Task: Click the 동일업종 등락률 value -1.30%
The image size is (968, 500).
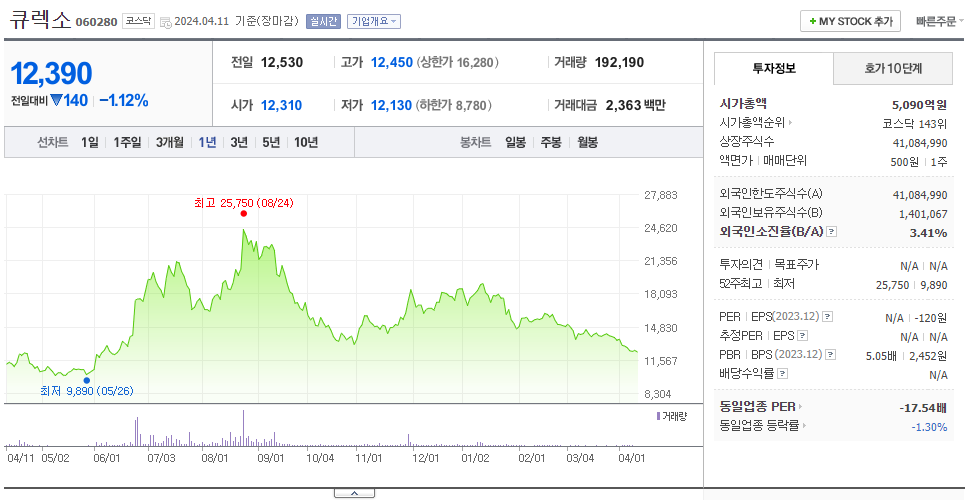Action: coord(929,427)
